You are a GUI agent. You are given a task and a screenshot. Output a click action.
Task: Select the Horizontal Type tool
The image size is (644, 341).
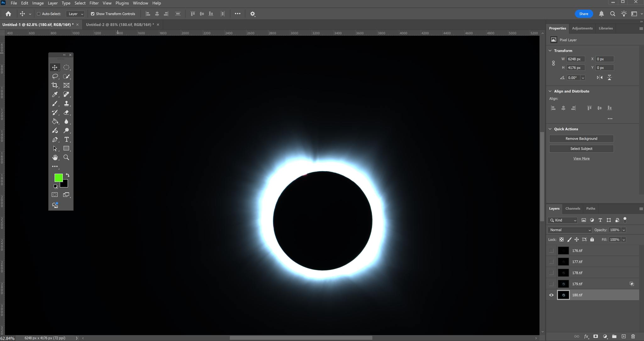[x=66, y=139]
